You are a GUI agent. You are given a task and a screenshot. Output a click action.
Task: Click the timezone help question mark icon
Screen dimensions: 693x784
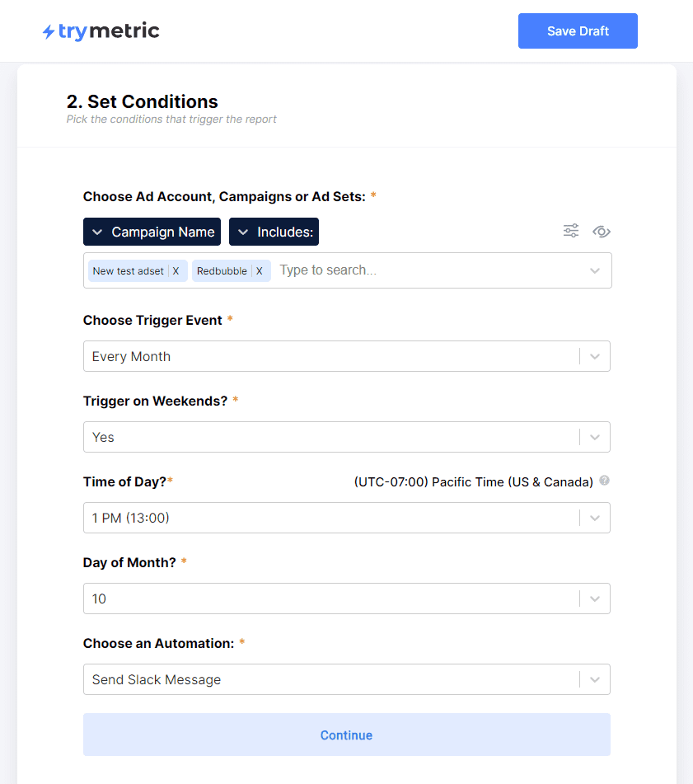604,481
